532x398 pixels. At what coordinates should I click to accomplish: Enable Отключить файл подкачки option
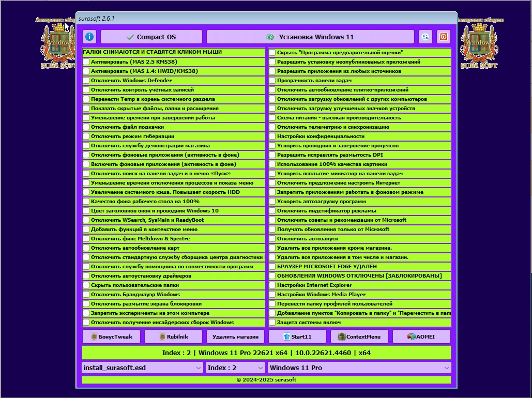point(86,127)
